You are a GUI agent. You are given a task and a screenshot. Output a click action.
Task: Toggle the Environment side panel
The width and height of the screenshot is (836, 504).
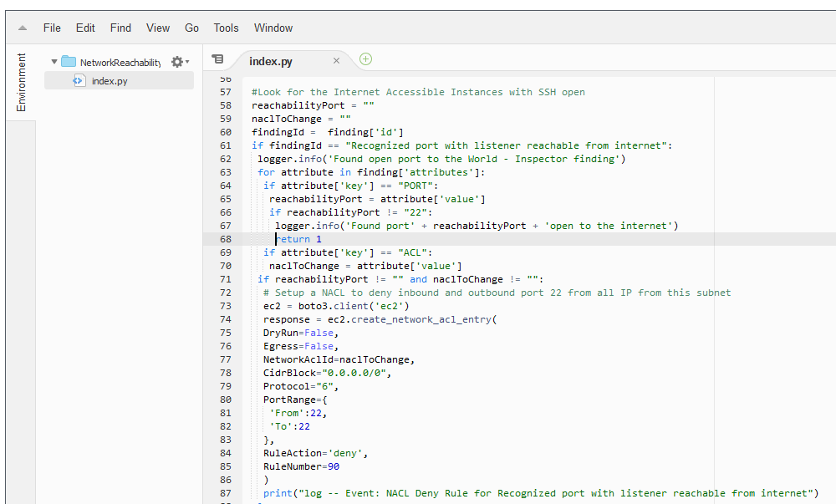(x=21, y=82)
